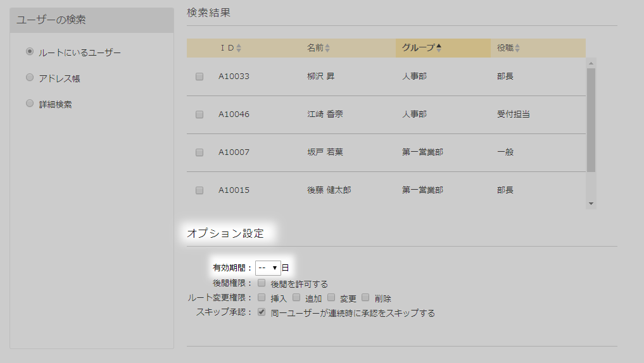Sort results by グループ column header
This screenshot has height=363, width=644.
(443, 48)
